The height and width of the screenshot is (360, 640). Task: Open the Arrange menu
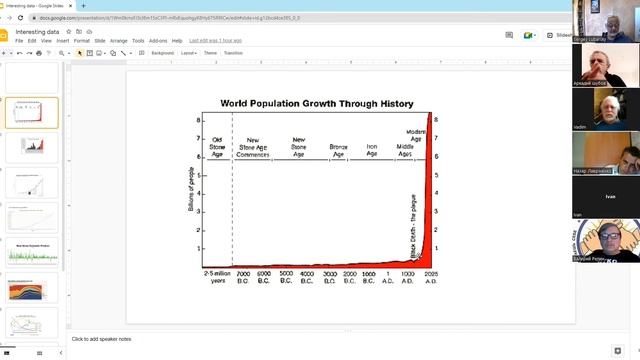(x=119, y=41)
